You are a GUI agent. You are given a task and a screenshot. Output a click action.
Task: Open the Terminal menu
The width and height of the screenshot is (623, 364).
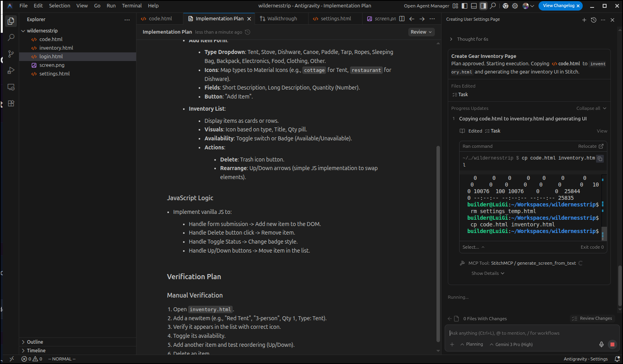[131, 6]
